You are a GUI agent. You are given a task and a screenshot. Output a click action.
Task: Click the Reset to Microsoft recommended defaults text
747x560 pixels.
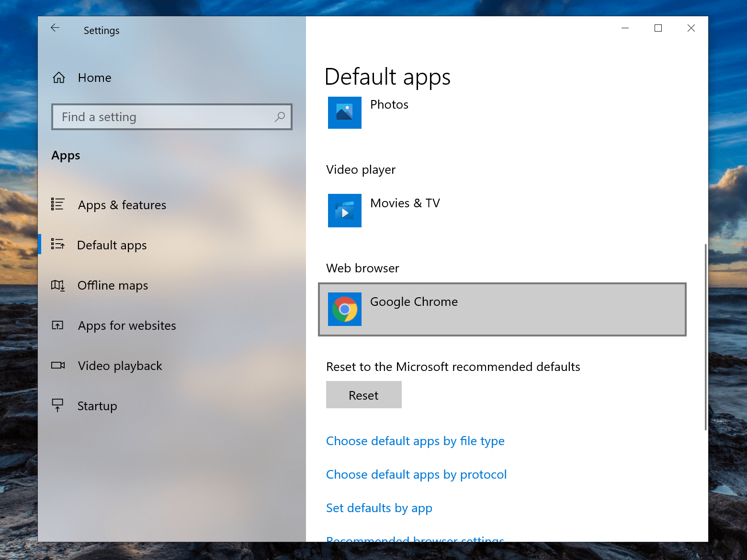tap(453, 367)
